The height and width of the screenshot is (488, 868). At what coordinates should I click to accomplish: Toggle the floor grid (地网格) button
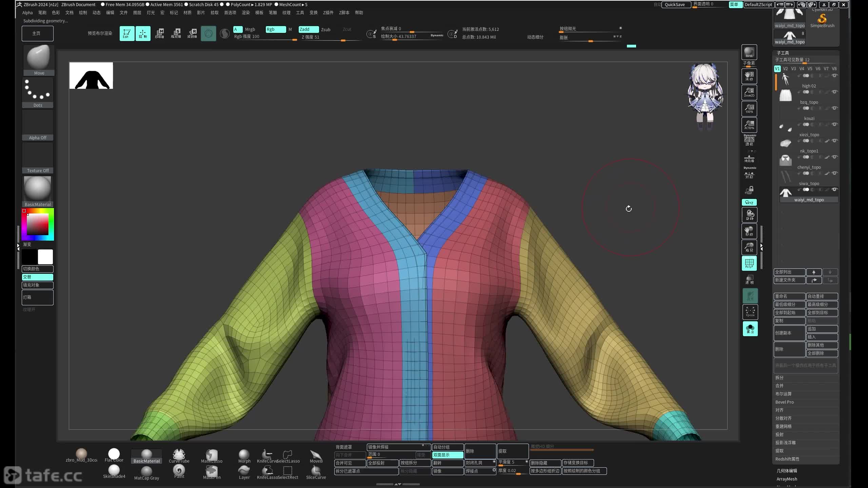749,158
